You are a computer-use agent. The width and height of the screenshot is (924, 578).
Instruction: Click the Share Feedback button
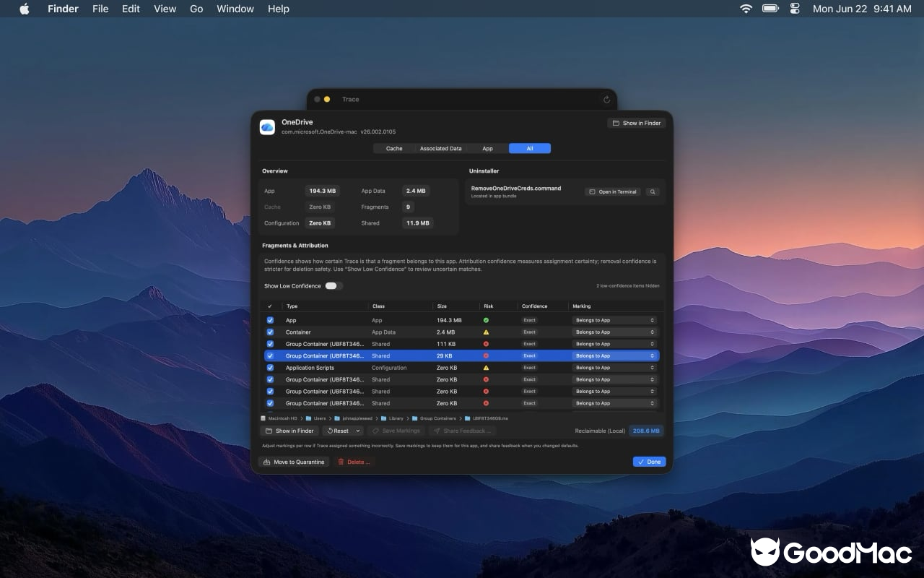pos(461,431)
